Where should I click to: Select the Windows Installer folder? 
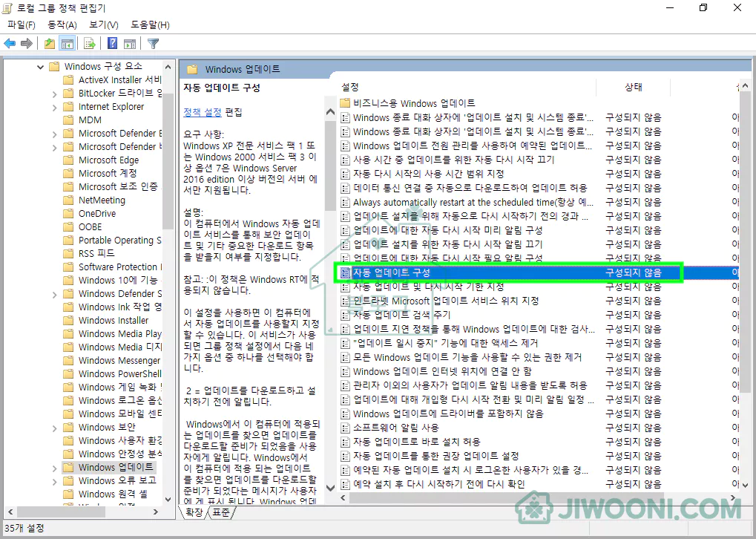pyautogui.click(x=107, y=320)
